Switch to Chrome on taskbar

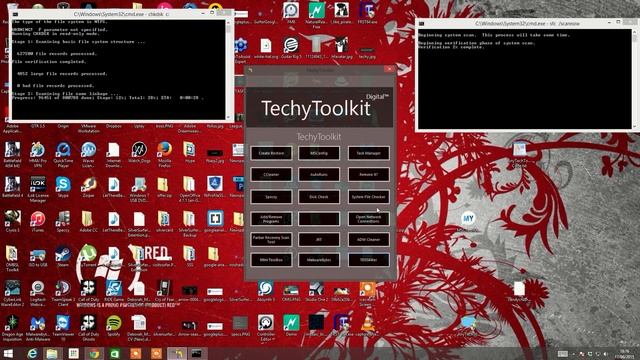tap(94, 353)
